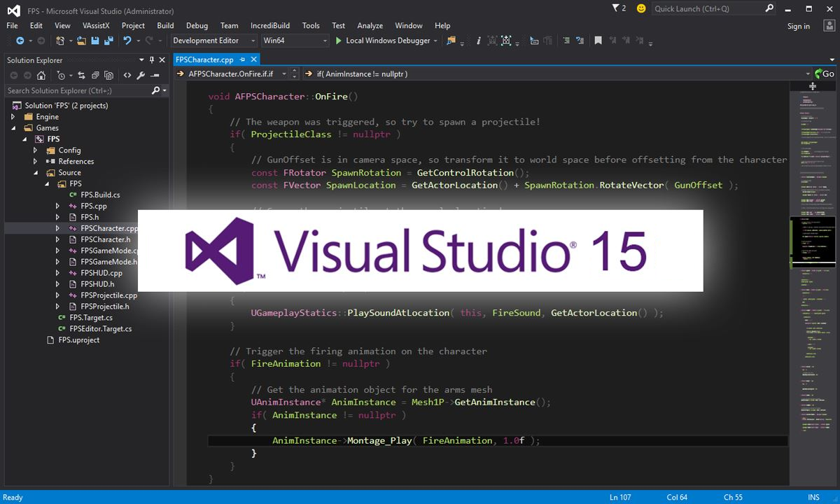
Task: Click the Home icon in Solution Explorer
Action: [x=41, y=76]
